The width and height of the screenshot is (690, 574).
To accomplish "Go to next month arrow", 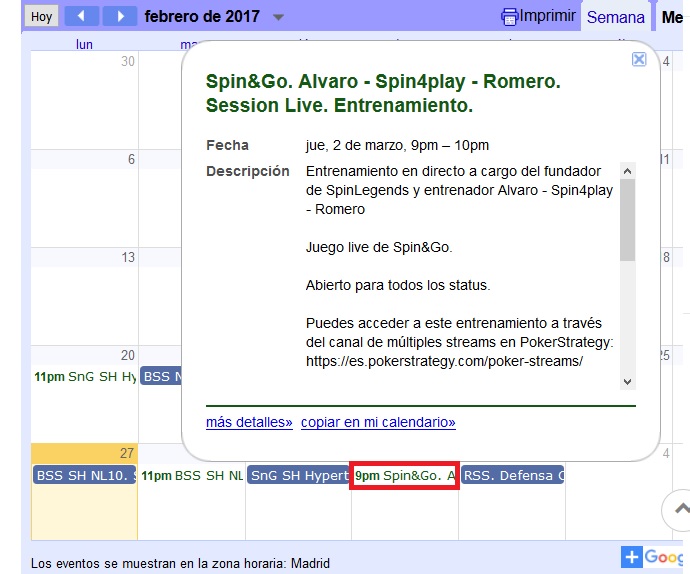I will [x=120, y=16].
